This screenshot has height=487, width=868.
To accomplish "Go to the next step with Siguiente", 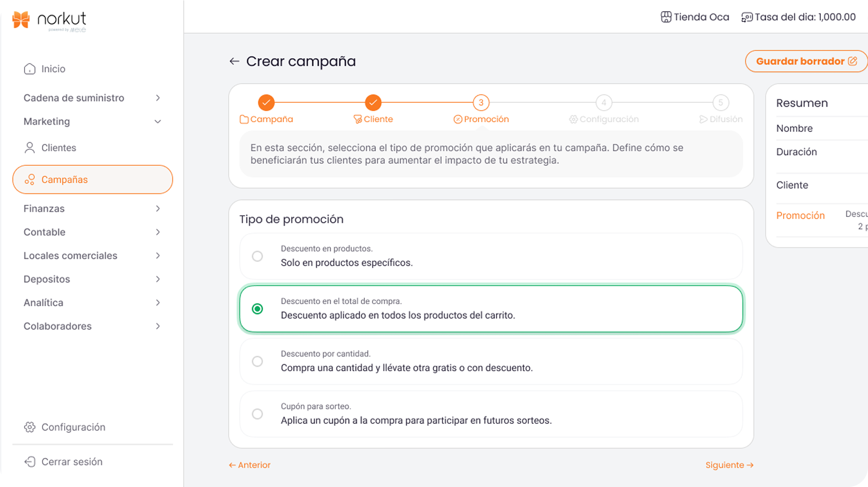I will coord(729,465).
